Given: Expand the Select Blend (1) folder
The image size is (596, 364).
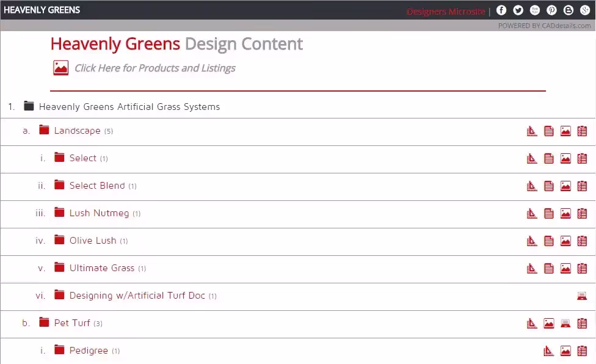Looking at the screenshot, I should pos(59,184).
